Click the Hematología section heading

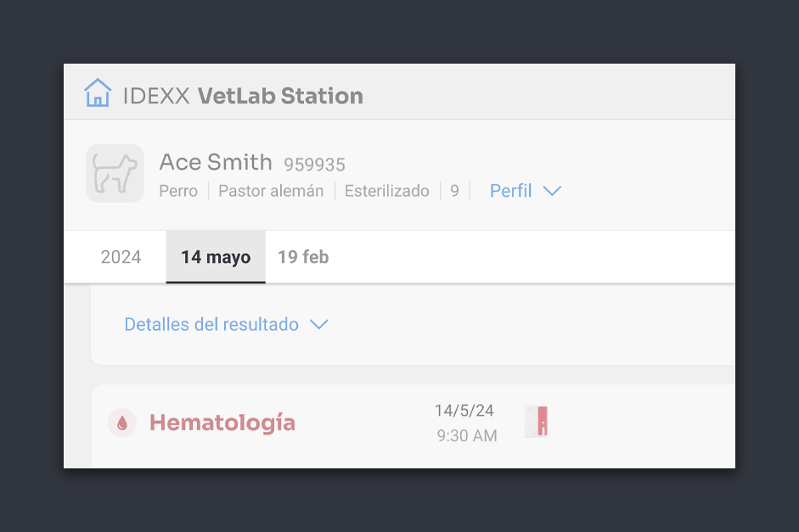pos(222,423)
